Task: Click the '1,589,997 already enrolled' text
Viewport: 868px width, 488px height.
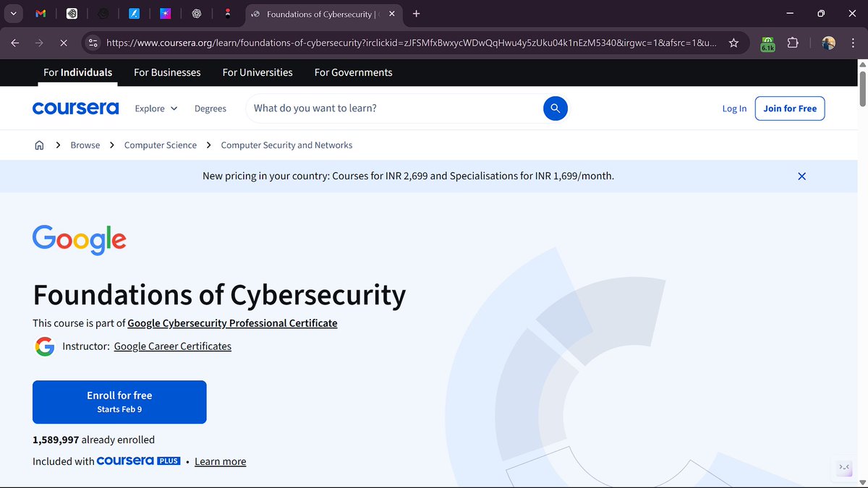Action: pos(94,440)
